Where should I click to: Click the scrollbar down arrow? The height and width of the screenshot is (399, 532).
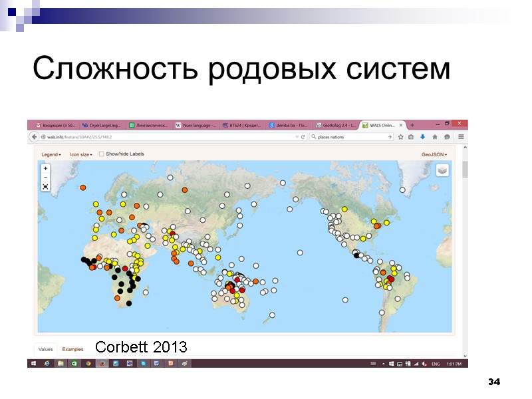point(465,356)
